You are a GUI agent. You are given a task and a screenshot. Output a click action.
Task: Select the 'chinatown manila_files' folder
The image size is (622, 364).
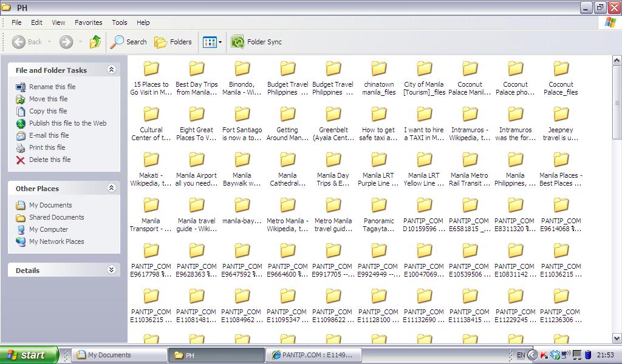[379, 78]
